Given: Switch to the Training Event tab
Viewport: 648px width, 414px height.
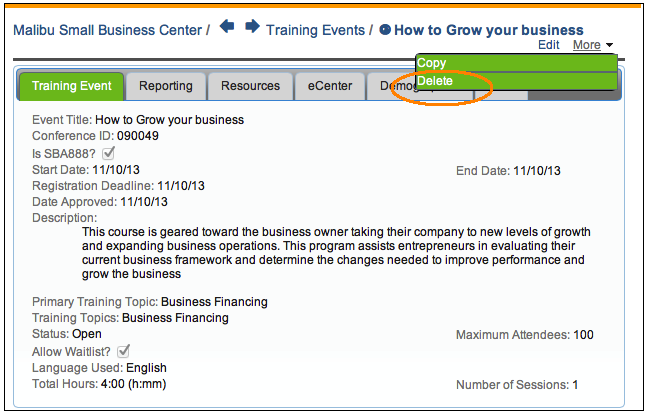Looking at the screenshot, I should (x=71, y=87).
